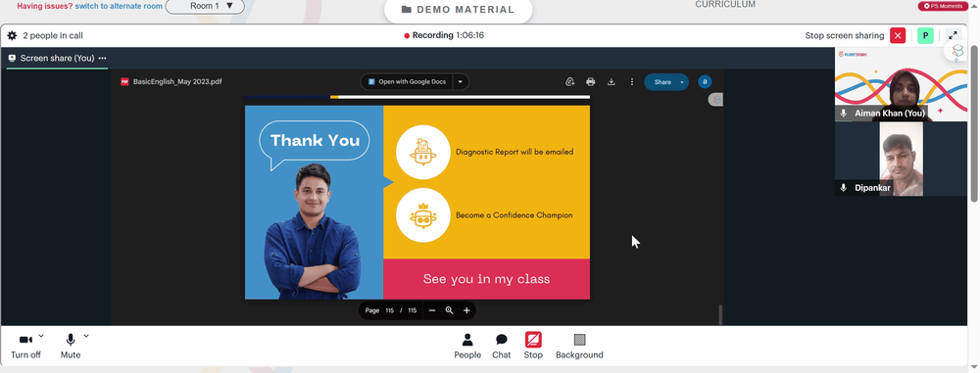
Task: Click switch to alternate room link
Action: [119, 6]
